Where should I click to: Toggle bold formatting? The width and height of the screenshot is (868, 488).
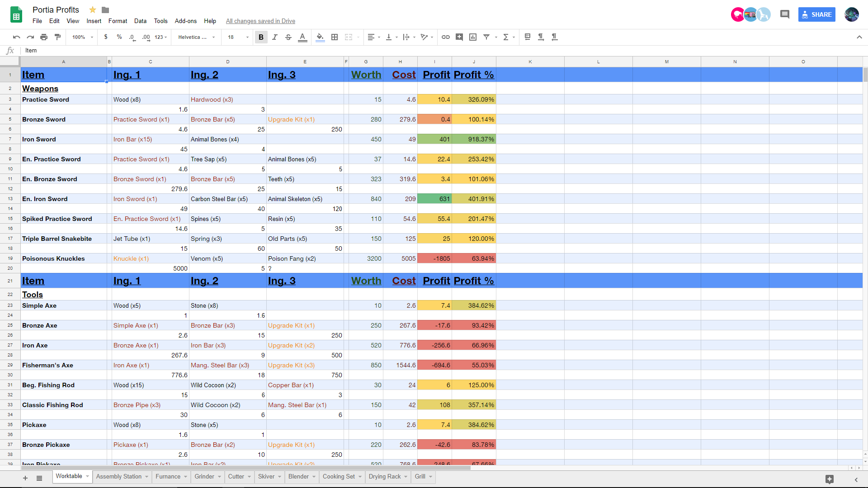(x=261, y=37)
